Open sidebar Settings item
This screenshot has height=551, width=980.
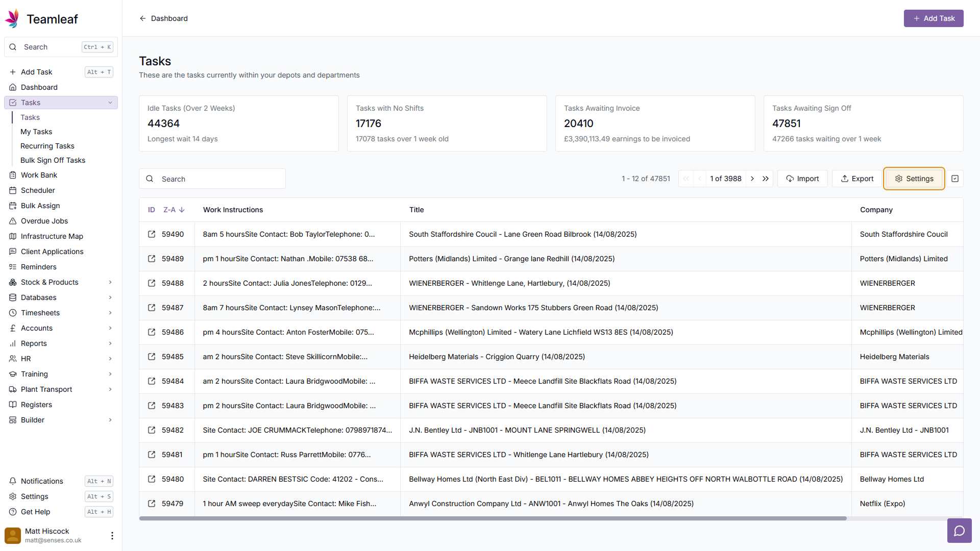[61, 496]
